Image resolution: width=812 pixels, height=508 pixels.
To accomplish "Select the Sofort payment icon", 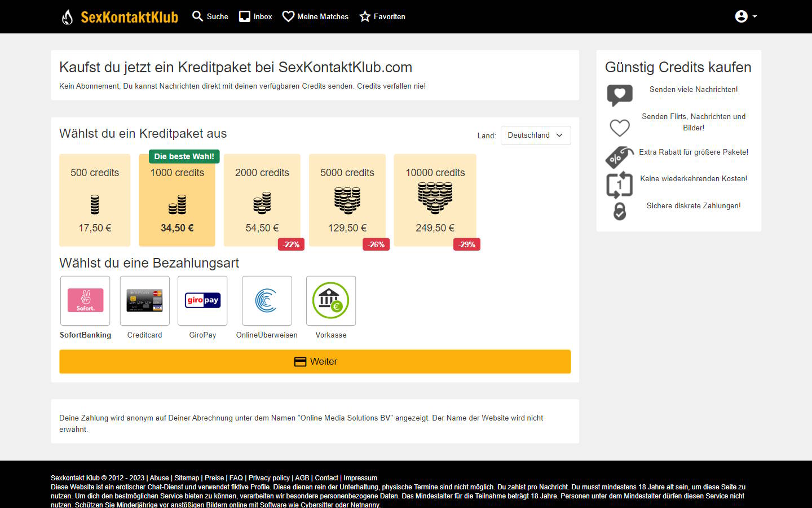I will 85,300.
